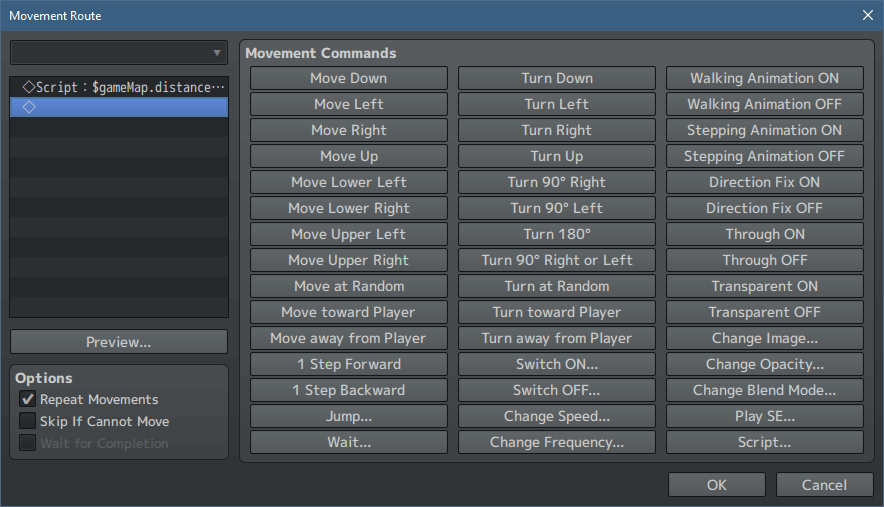Viewport: 884px width, 507px height.
Task: Add Turn 90° Right or Left command
Action: tap(557, 260)
